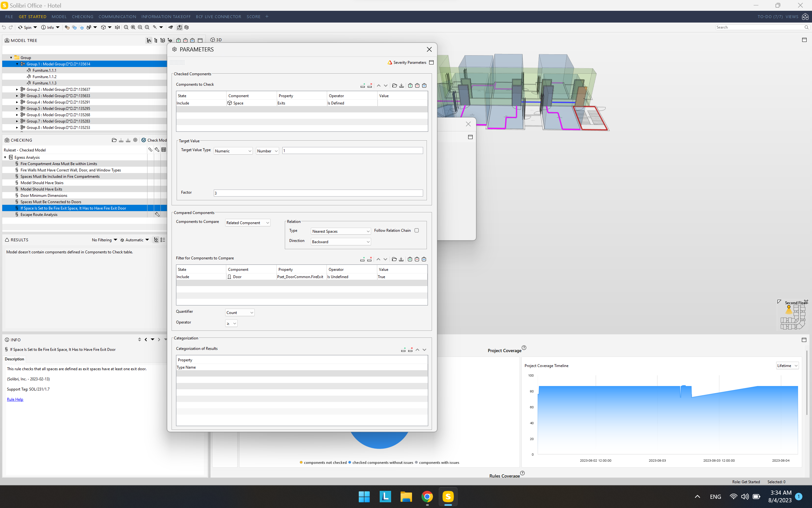This screenshot has height=508, width=812.
Task: Toggle results list view button in Results panel
Action: pos(163,240)
